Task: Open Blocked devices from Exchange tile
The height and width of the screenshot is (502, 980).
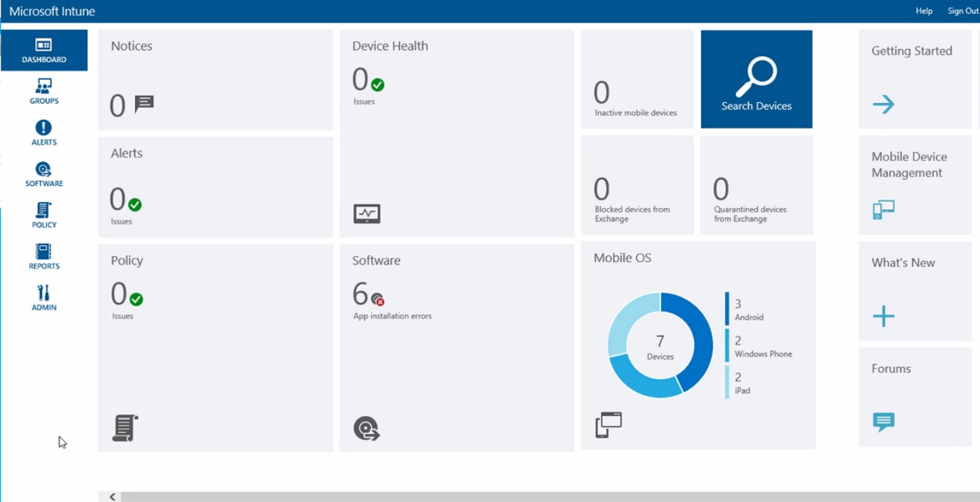Action: tap(637, 185)
